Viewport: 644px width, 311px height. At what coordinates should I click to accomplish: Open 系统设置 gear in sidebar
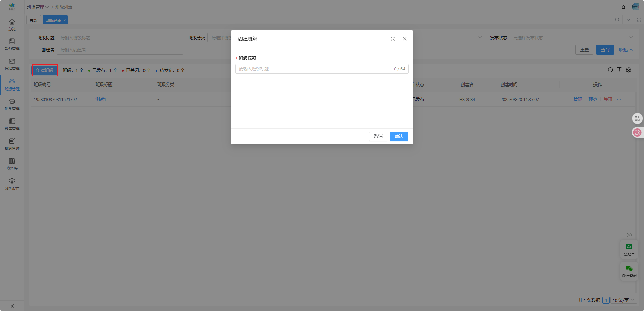12,183
